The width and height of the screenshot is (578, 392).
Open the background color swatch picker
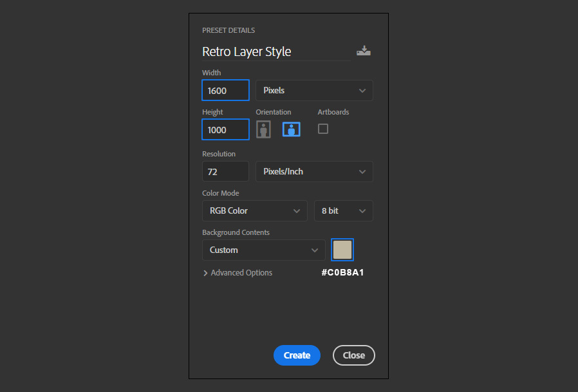[x=342, y=250]
